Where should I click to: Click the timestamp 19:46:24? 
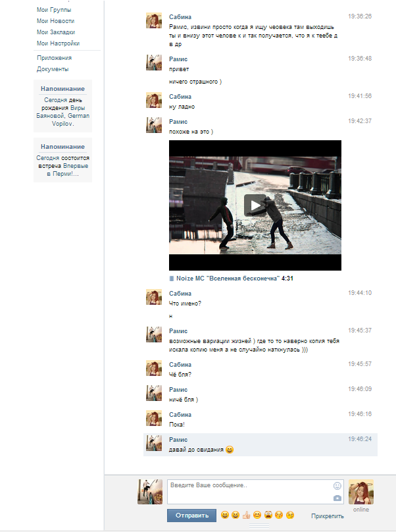(x=360, y=439)
